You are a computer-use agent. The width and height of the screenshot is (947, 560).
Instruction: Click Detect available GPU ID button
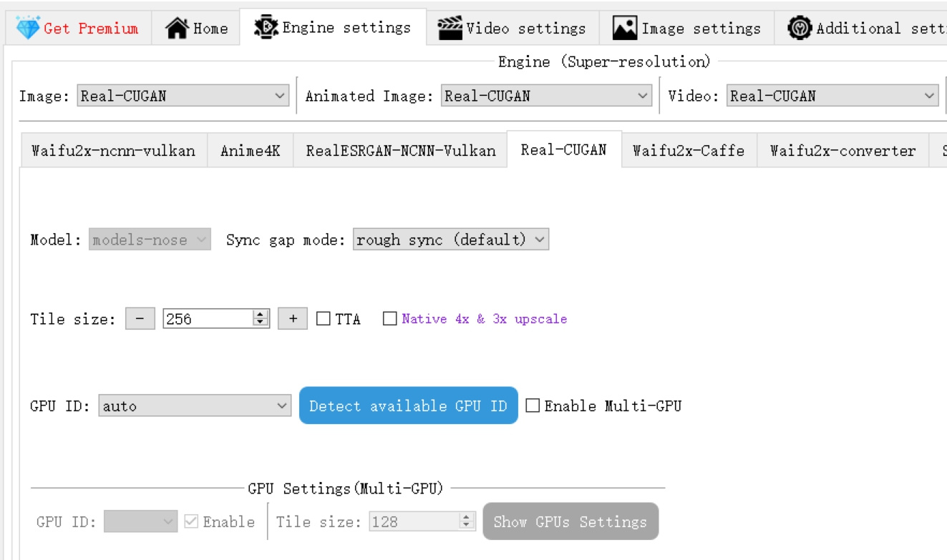pyautogui.click(x=408, y=406)
